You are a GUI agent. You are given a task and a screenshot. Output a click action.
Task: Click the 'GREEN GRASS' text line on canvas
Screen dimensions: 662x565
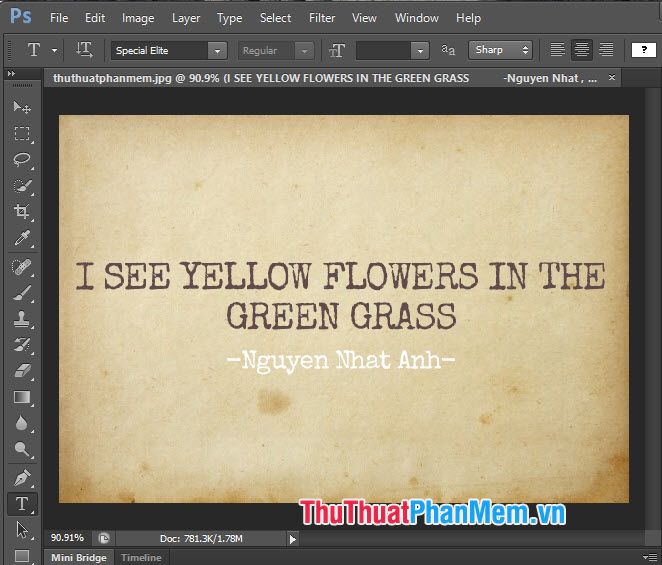click(341, 316)
